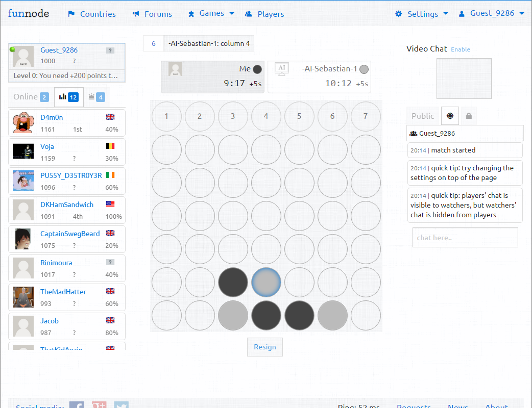Click the -AI-Sebastian-1 player panel
Viewport: 532px width, 408px height.
click(319, 77)
